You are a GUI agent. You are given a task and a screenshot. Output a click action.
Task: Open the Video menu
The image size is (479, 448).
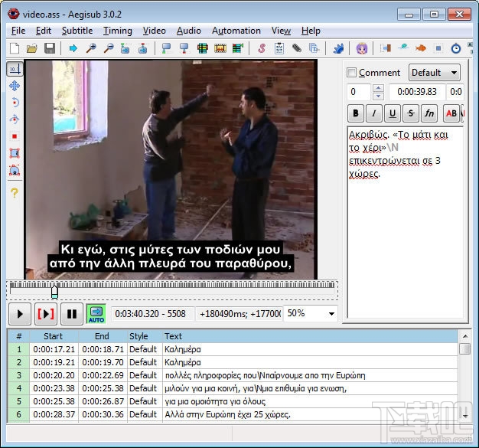click(x=155, y=31)
